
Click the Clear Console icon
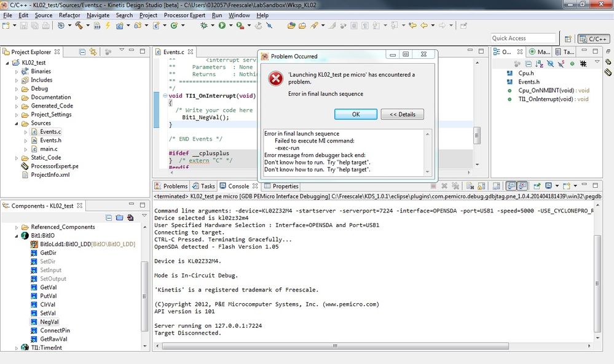coord(470,186)
